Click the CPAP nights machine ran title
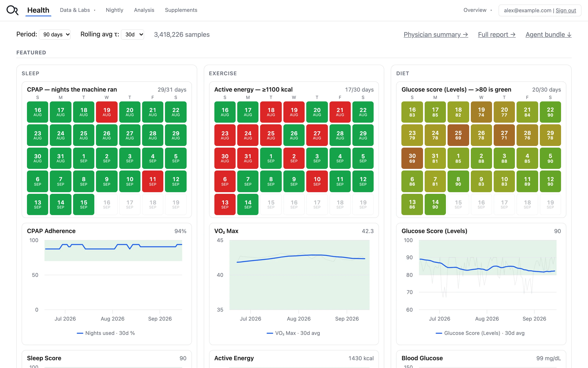Viewport: 588px width, 368px height. click(x=72, y=90)
